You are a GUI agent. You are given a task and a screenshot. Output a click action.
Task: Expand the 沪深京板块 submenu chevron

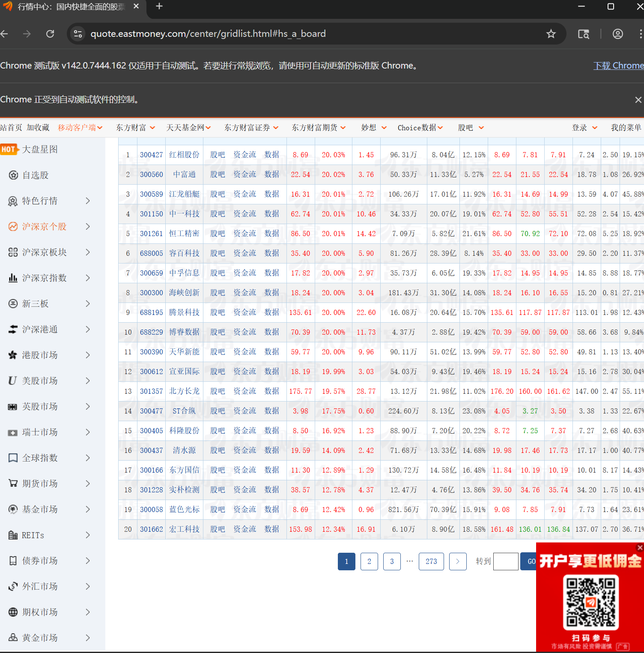88,252
